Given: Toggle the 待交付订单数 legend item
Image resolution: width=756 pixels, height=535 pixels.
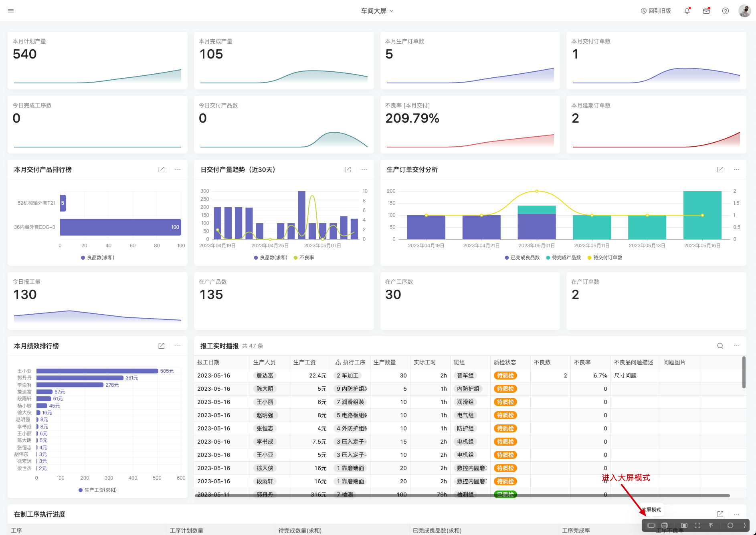Looking at the screenshot, I should tap(605, 258).
